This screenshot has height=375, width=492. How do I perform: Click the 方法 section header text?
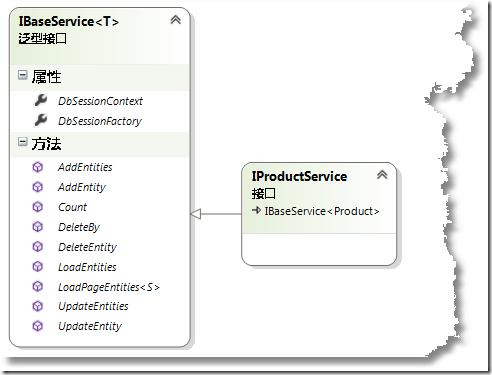(46, 144)
